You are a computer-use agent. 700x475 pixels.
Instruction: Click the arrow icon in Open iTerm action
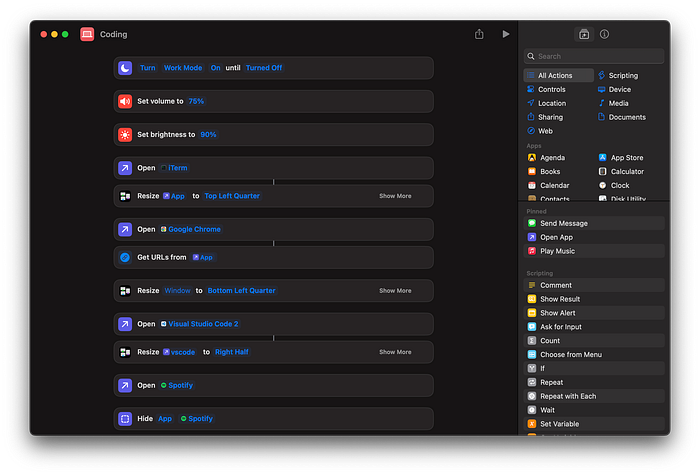tap(125, 168)
